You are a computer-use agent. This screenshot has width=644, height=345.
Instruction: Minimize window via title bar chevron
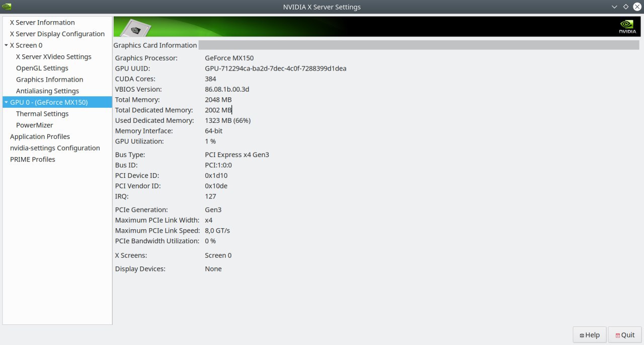(x=614, y=7)
